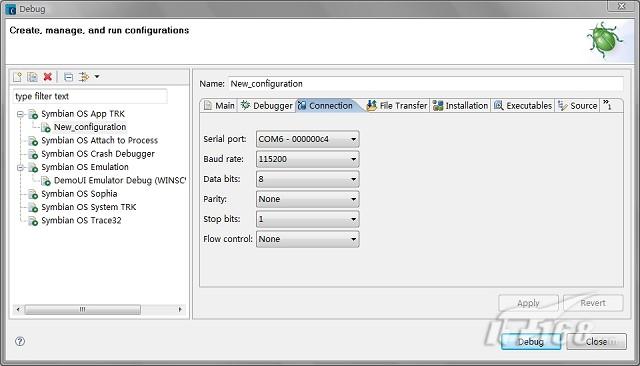Click the DemoUI Emulator Debug item icon
The width and height of the screenshot is (640, 366).
click(x=46, y=181)
